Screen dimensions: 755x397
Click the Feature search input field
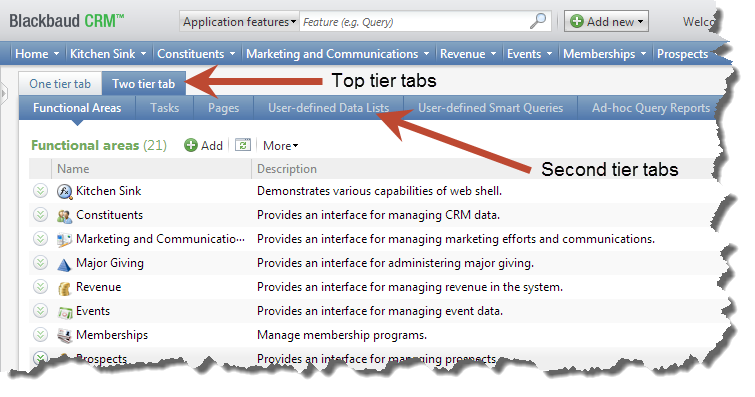click(414, 22)
